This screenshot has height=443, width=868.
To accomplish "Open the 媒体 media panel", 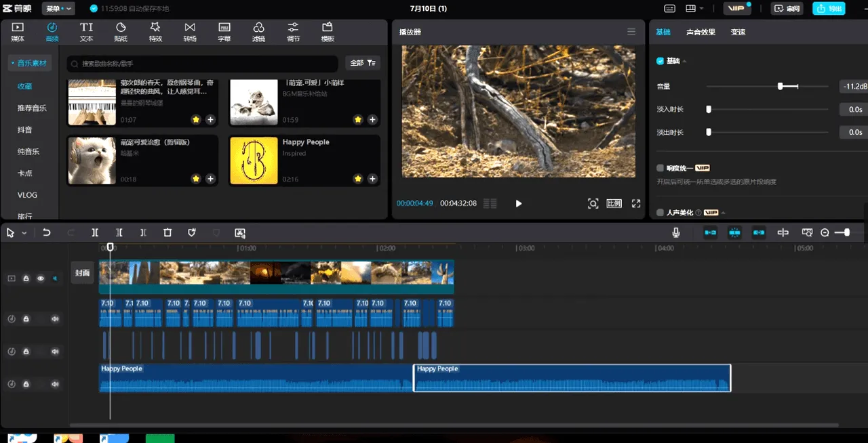I will 18,32.
